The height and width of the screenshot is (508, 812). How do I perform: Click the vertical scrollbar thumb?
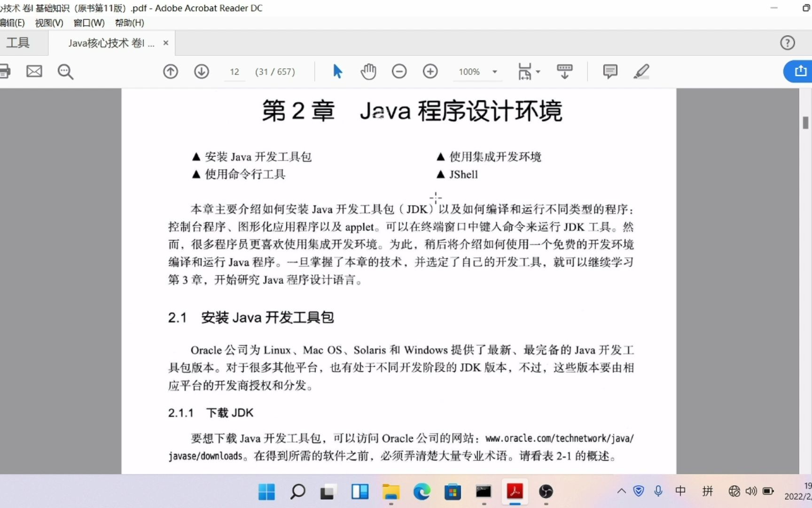coord(805,122)
